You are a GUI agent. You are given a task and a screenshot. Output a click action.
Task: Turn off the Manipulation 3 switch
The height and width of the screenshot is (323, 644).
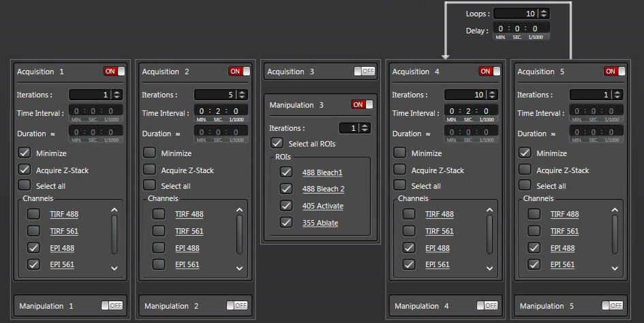(x=362, y=105)
